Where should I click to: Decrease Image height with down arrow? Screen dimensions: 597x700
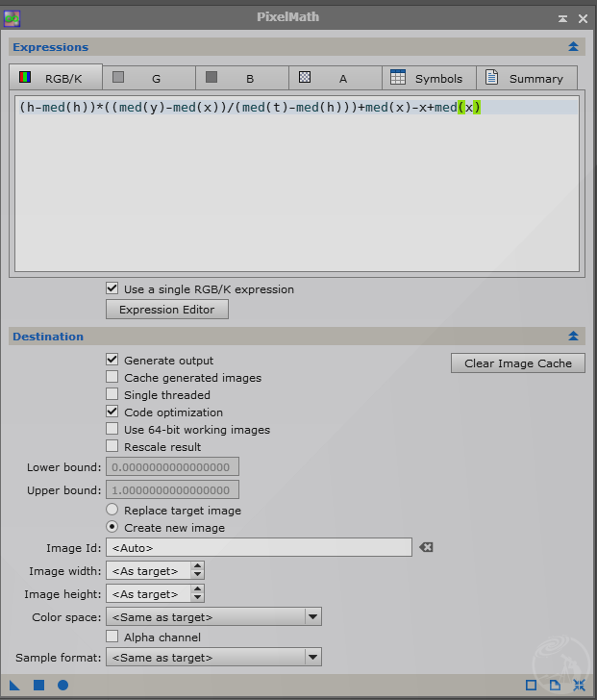[x=197, y=598]
